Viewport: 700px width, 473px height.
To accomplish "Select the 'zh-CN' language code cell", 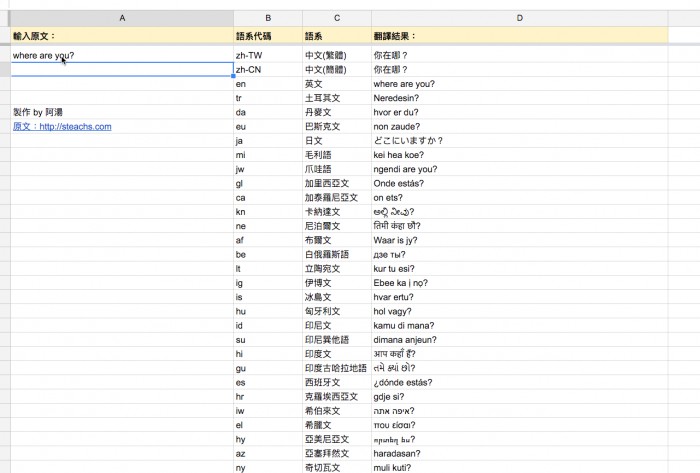I will tap(268, 70).
